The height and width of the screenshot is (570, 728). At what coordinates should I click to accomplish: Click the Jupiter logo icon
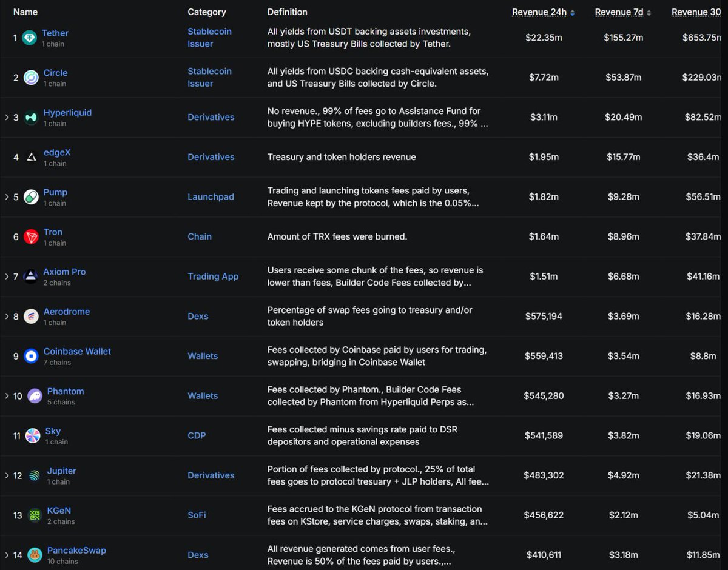click(35, 475)
